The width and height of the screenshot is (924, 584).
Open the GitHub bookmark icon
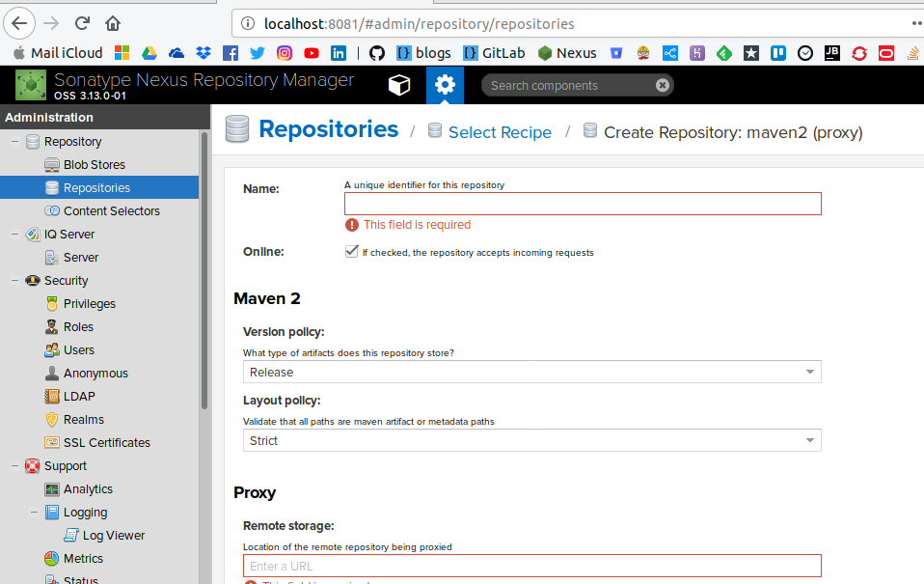[377, 53]
